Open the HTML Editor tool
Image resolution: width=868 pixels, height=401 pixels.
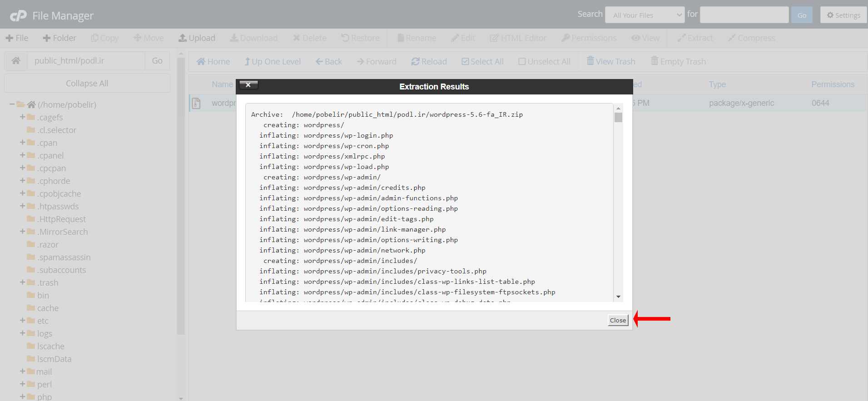pyautogui.click(x=518, y=38)
